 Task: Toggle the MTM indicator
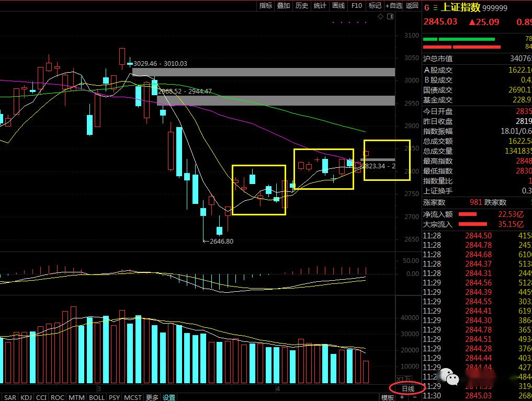pos(76,397)
